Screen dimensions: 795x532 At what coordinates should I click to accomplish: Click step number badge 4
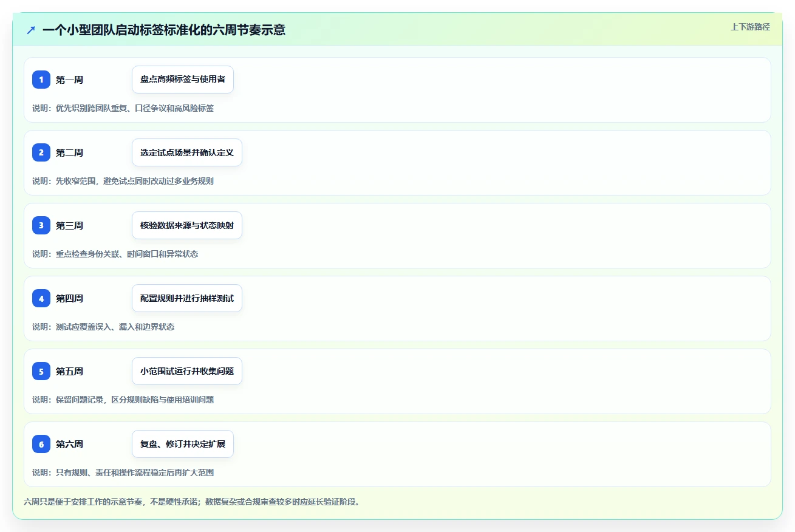click(41, 298)
